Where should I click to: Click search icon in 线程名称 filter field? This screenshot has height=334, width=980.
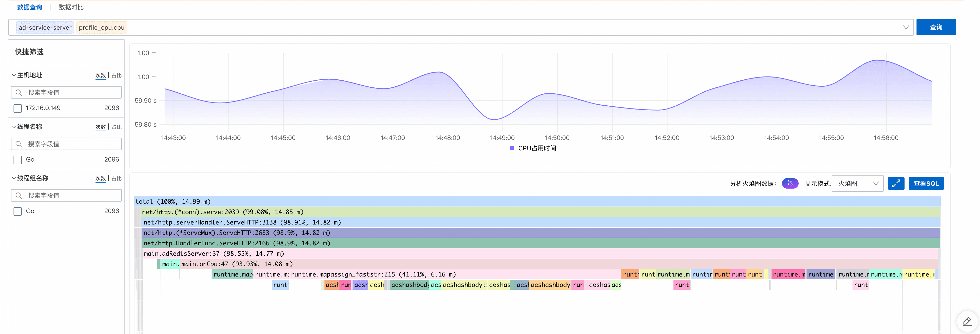point(19,144)
